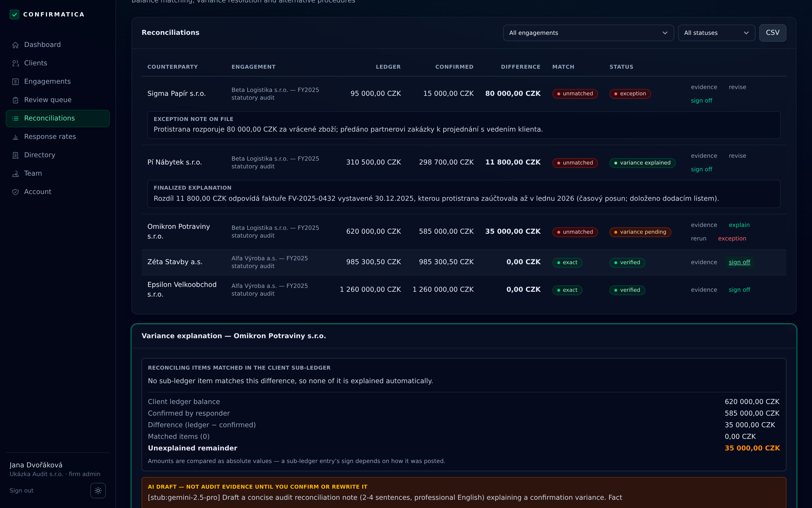Click the Ledger column header
The image size is (812, 508).
tap(388, 67)
